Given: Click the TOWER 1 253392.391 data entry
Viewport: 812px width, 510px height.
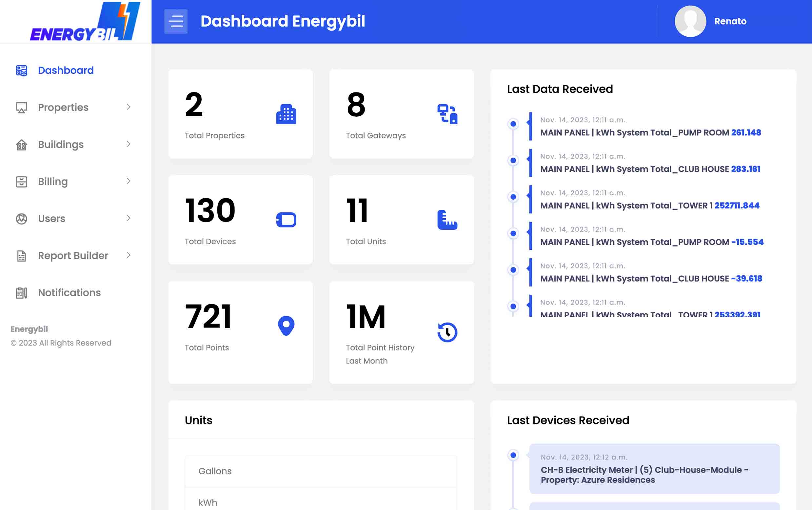Looking at the screenshot, I should coord(650,314).
